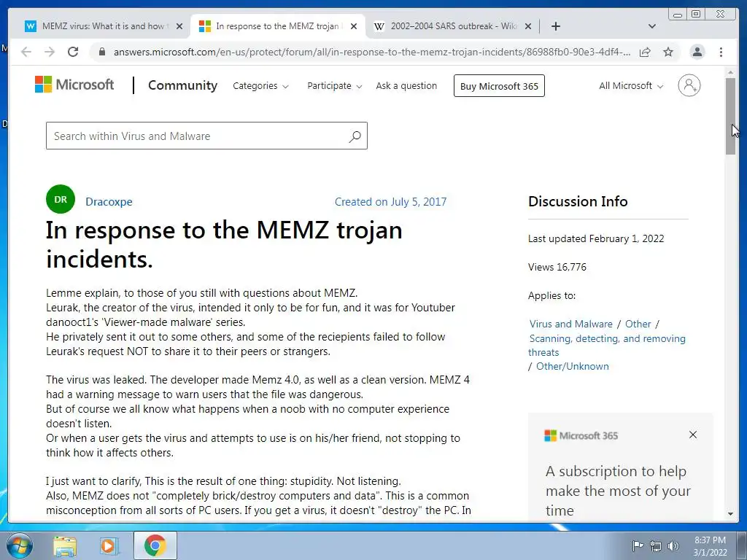Screen dimensions: 747x560
Task: Open a new tab with plus button
Action: (x=555, y=26)
